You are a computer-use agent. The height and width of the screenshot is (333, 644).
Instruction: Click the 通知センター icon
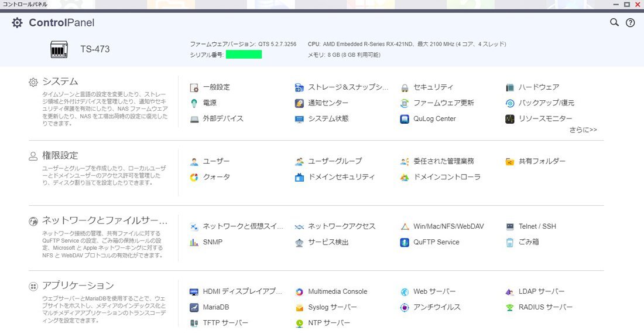[x=299, y=103]
